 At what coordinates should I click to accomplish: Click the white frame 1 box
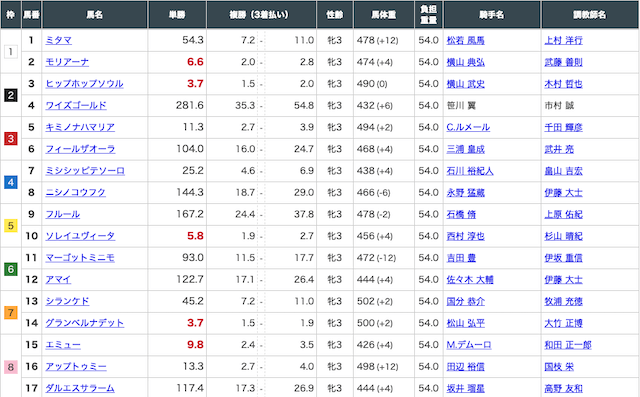(11, 51)
